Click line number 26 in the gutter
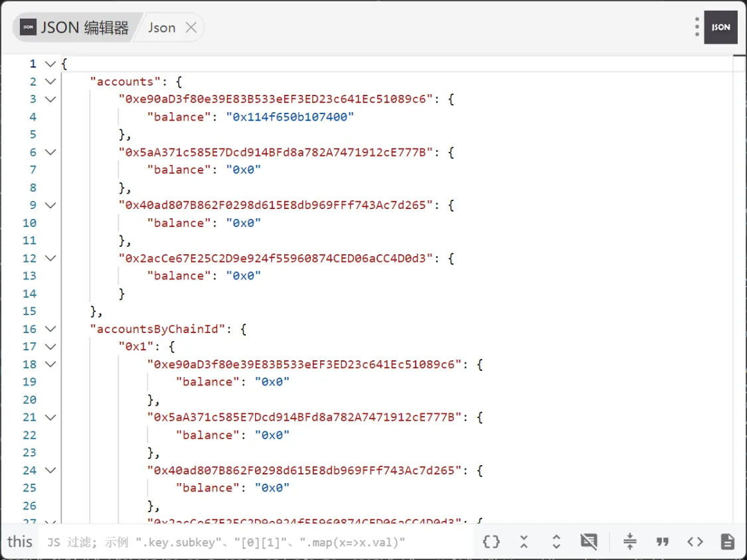Image resolution: width=747 pixels, height=560 pixels. click(29, 506)
